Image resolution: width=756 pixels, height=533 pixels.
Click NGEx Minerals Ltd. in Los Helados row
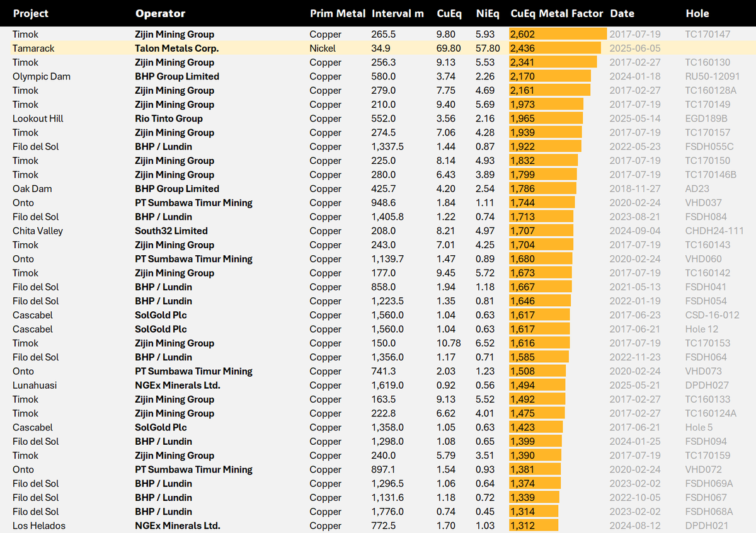coord(178,525)
